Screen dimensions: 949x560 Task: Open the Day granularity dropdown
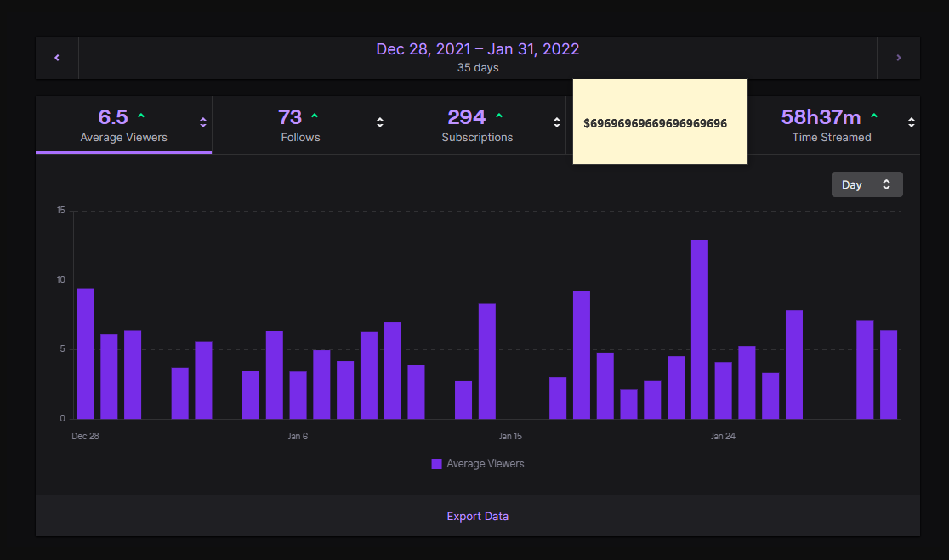coord(867,184)
